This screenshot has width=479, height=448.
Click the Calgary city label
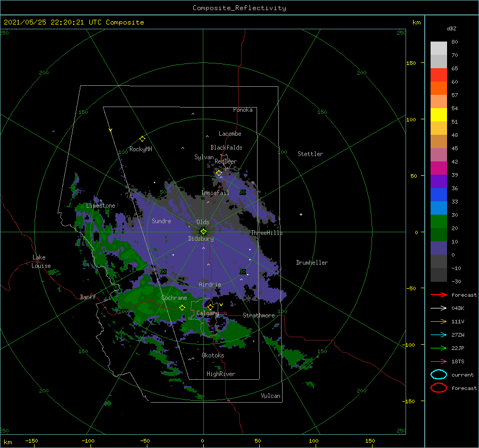click(x=208, y=313)
